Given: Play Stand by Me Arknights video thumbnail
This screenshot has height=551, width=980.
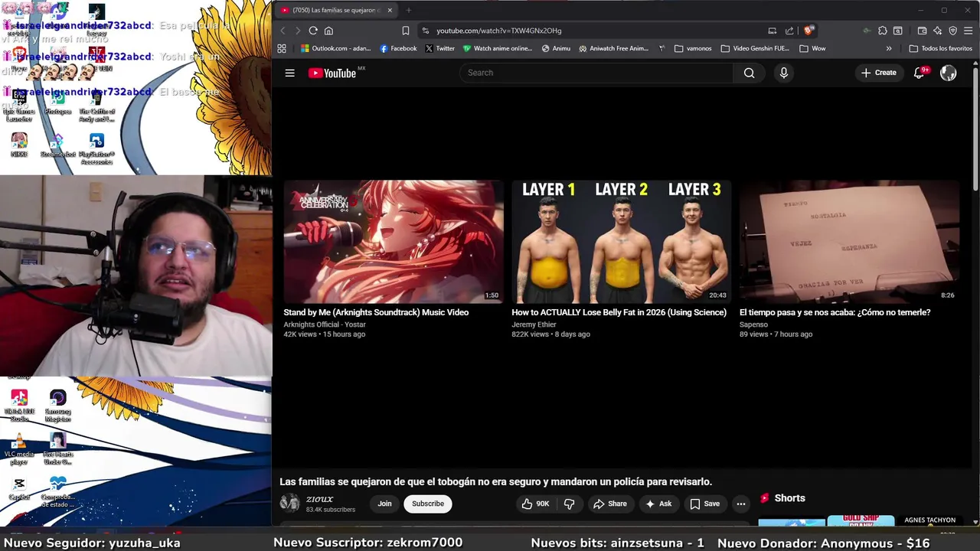Looking at the screenshot, I should 394,242.
